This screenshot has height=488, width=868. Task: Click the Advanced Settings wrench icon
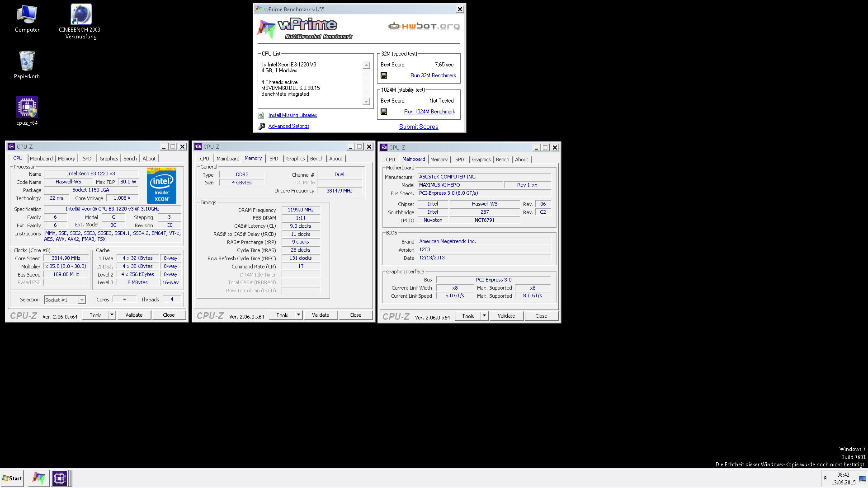point(261,127)
